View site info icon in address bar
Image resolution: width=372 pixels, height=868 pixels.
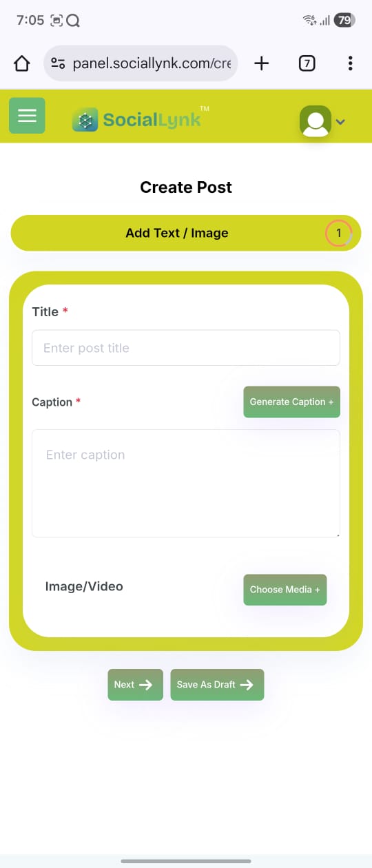click(x=59, y=64)
